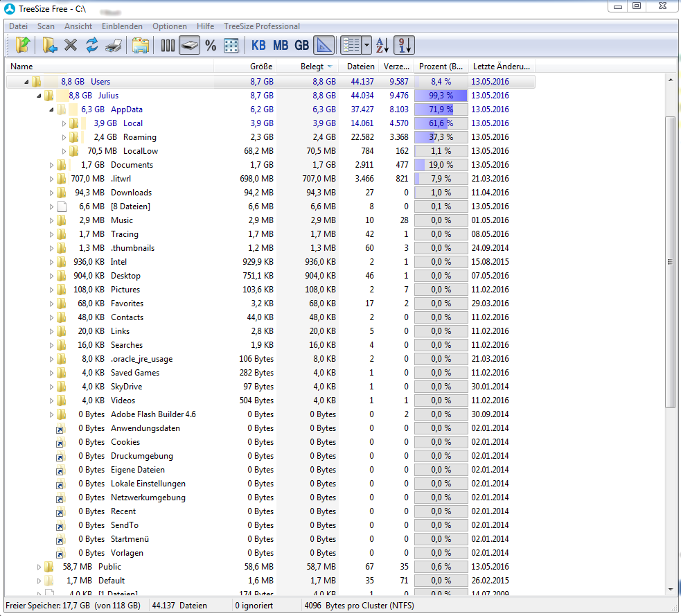Viewport: 681px width, 616px height.
Task: Click the vertical scrollbar thumb
Action: [670, 262]
